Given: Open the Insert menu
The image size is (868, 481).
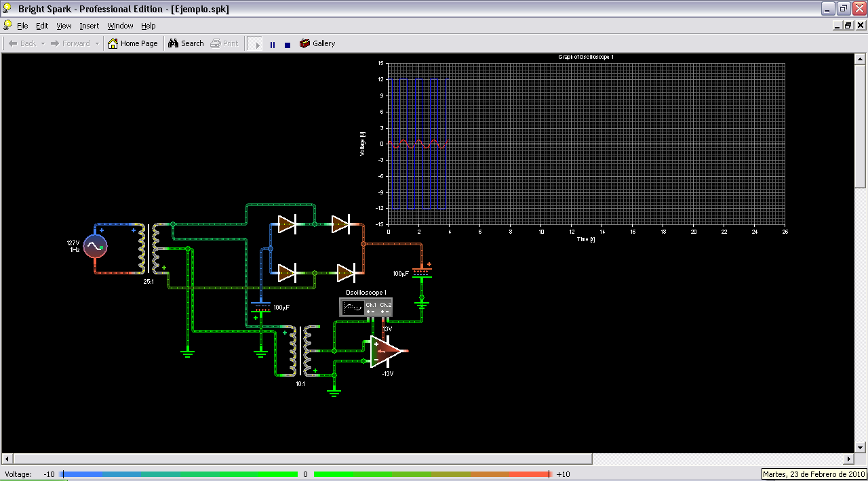Looking at the screenshot, I should click(x=89, y=26).
